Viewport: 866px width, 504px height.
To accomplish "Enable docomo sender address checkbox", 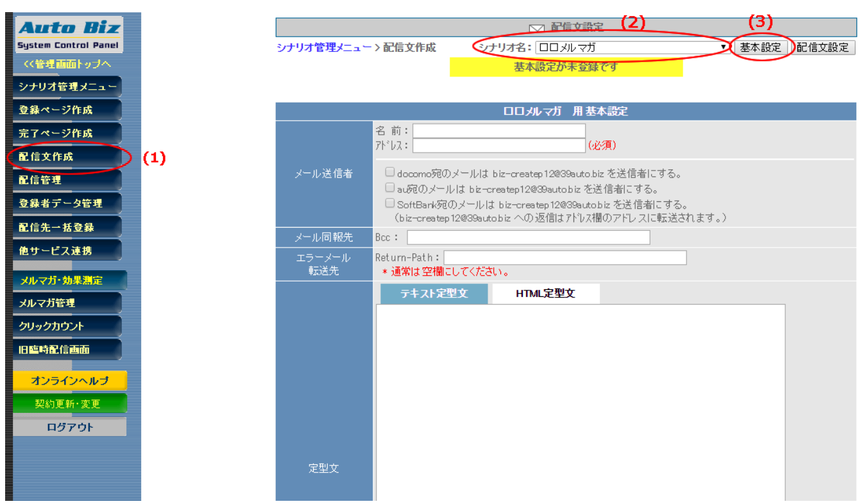I will [389, 172].
